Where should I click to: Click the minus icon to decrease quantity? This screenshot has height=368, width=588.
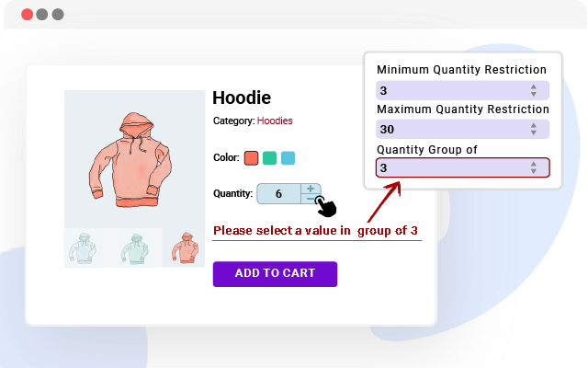(311, 199)
